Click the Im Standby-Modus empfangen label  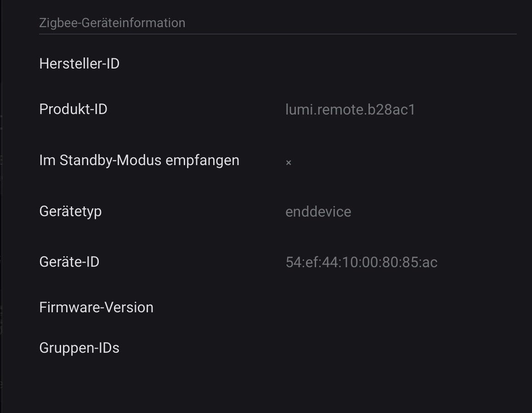(139, 161)
